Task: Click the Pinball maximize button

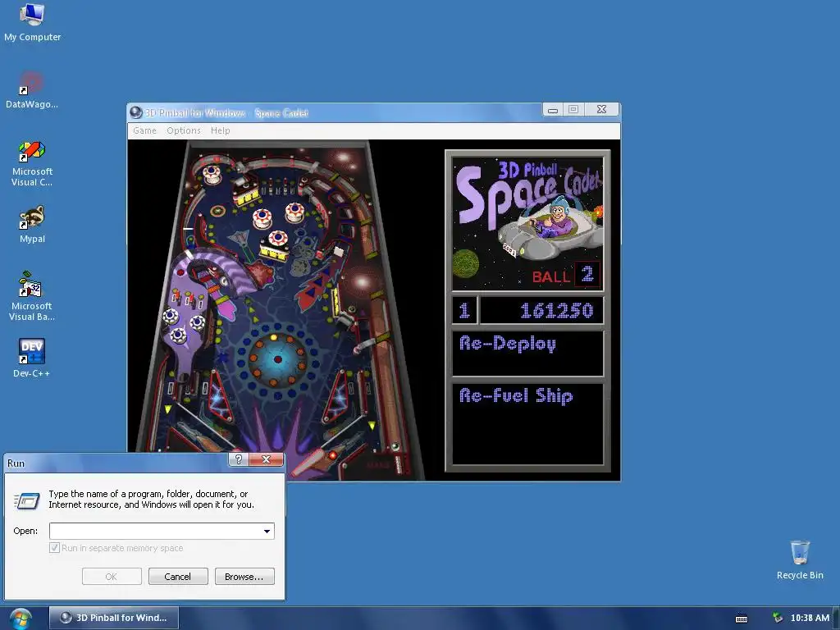Action: tap(573, 109)
